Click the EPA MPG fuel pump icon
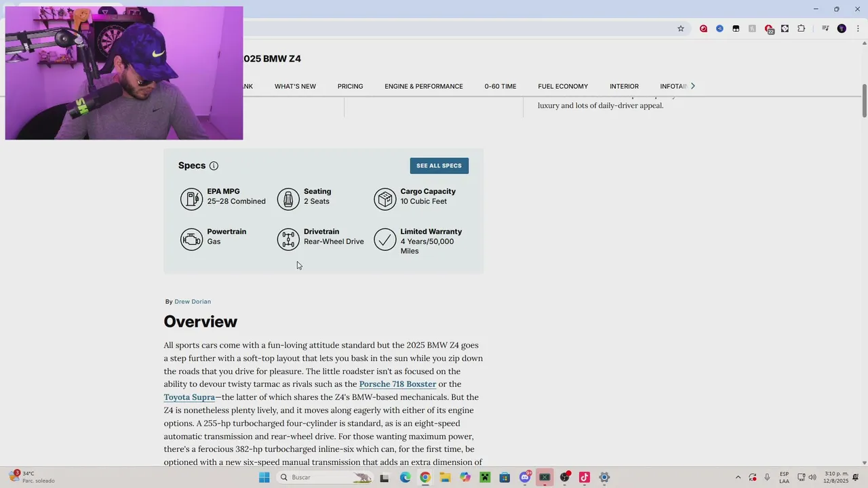Viewport: 868px width, 488px height. 191,199
